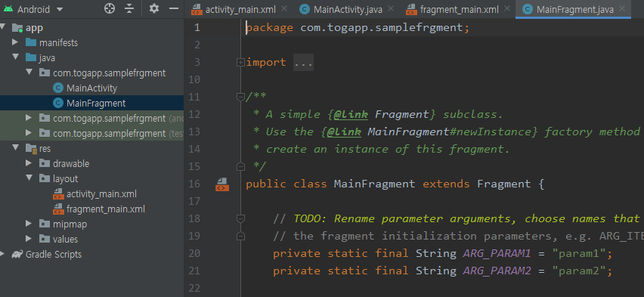The height and width of the screenshot is (297, 644).
Task: Expand Gradle Scripts node
Action: tap(2, 254)
